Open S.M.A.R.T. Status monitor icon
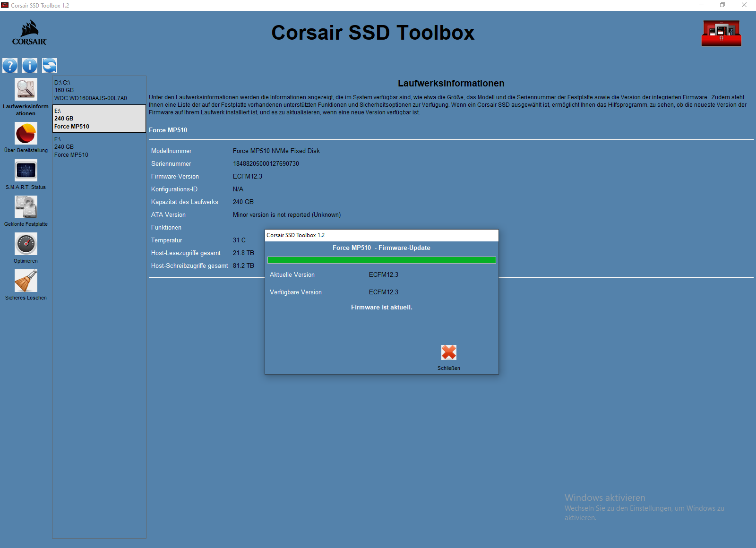The height and width of the screenshot is (548, 756). point(26,170)
